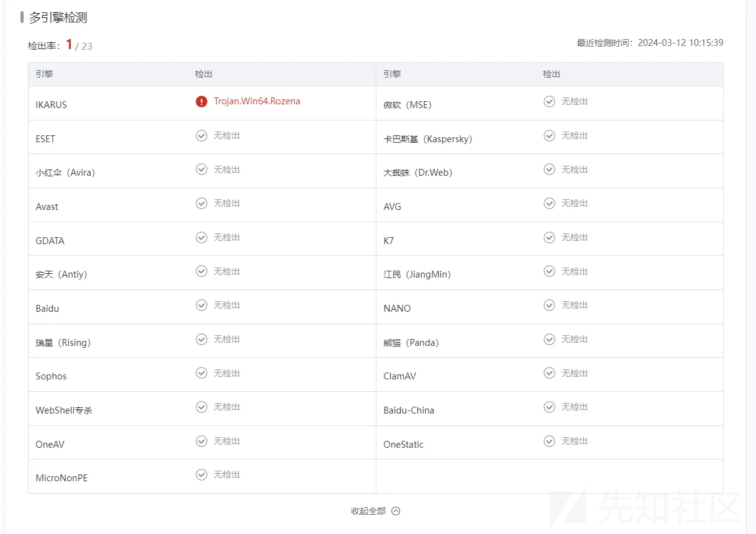
Task: Click the ClamAV engine name
Action: (399, 376)
